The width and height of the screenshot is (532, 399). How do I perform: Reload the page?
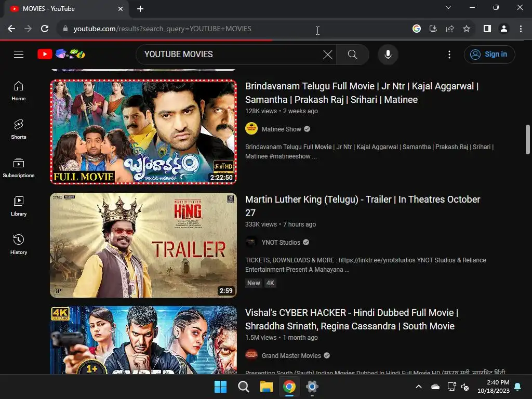[45, 29]
